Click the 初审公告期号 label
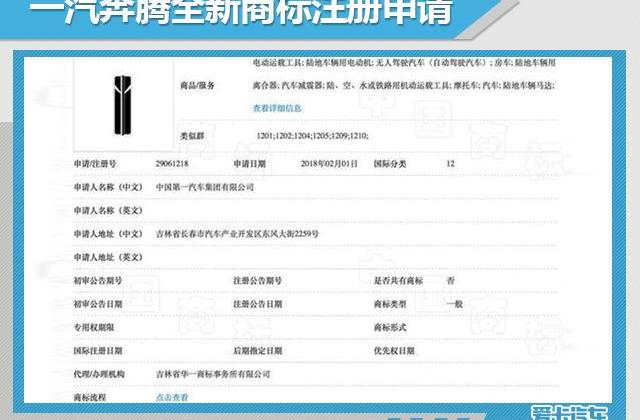640x420 pixels. point(98,280)
